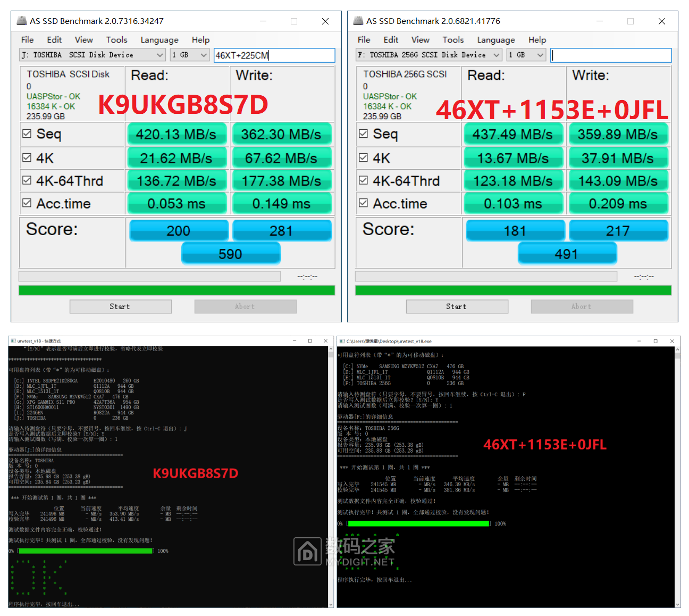The image size is (689, 616).
Task: Click Seq read result 437.49 MB/s
Action: click(x=513, y=134)
